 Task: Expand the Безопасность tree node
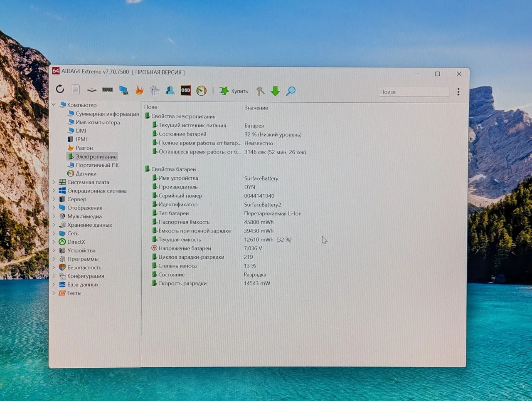[54, 267]
